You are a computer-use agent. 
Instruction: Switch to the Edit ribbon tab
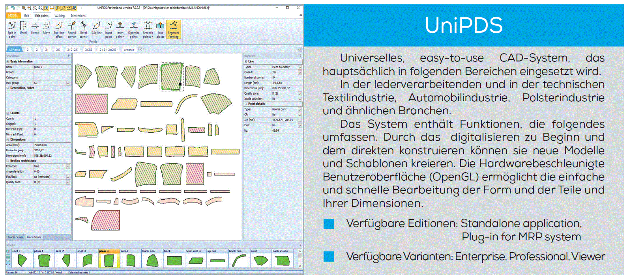[26, 16]
